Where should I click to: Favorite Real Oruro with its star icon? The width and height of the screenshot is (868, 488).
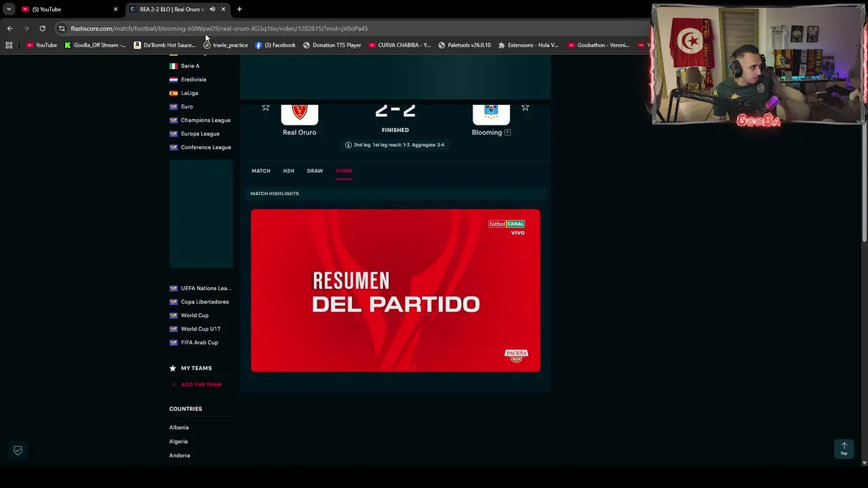pos(266,107)
